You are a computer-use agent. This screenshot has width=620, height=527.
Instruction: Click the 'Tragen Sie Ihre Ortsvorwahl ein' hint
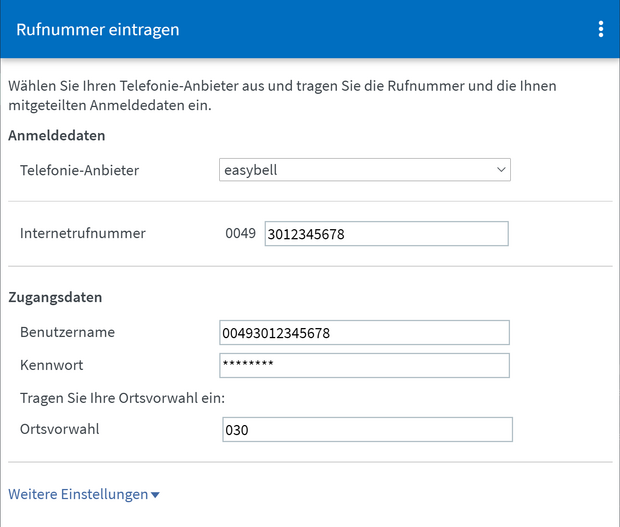click(123, 397)
